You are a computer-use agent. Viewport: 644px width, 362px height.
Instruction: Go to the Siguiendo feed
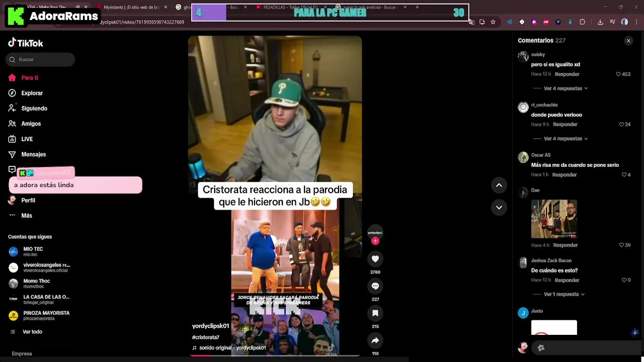point(28,109)
